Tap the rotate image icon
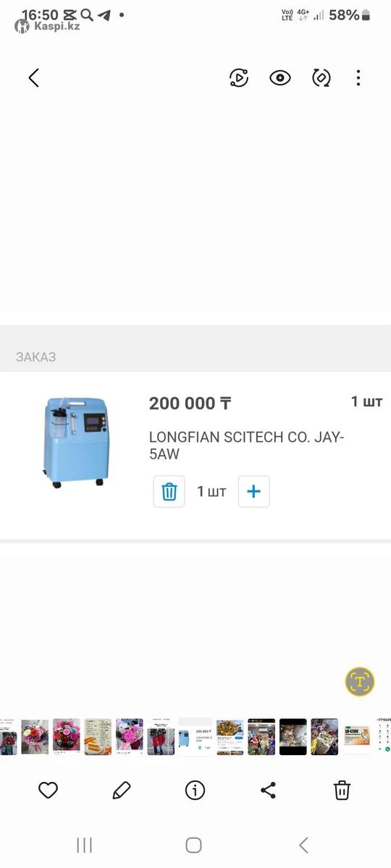The height and width of the screenshot is (868, 391). click(321, 78)
